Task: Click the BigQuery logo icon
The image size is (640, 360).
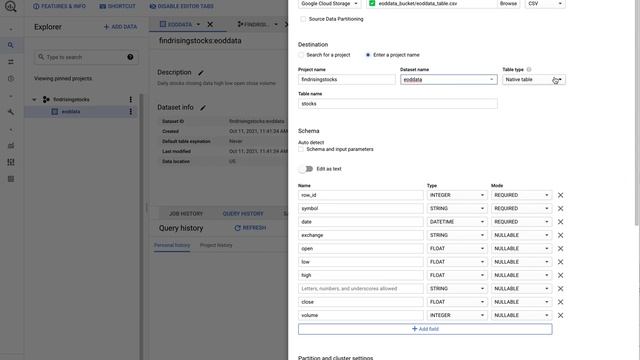Action: click(11, 6)
